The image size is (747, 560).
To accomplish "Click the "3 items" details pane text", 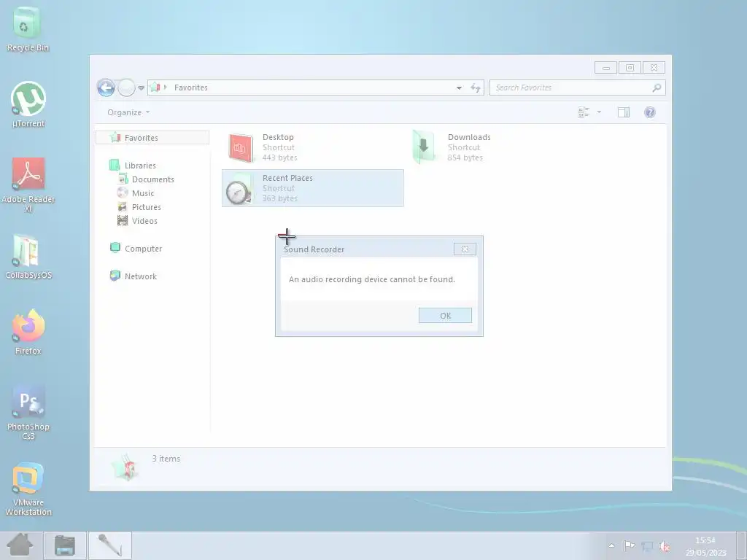I will point(166,459).
